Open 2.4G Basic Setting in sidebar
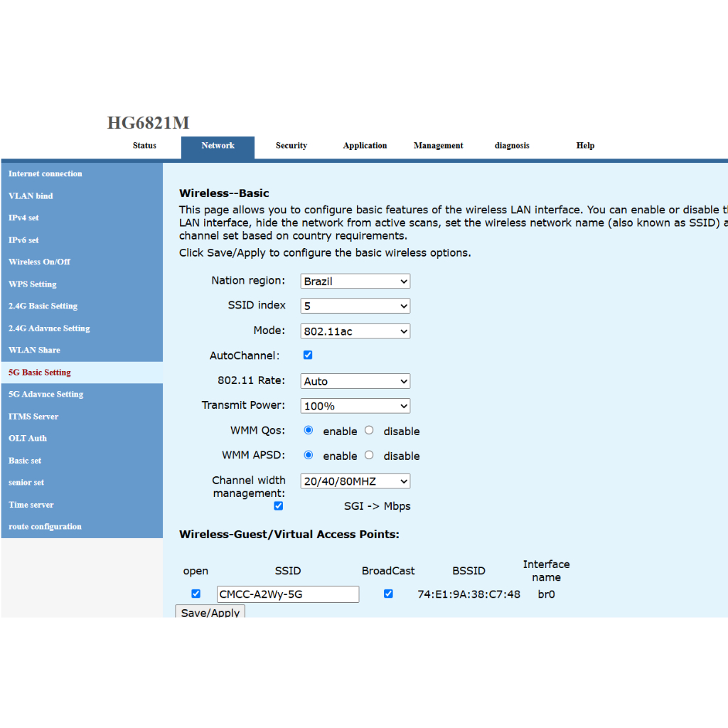The height and width of the screenshot is (728, 728). 43,306
